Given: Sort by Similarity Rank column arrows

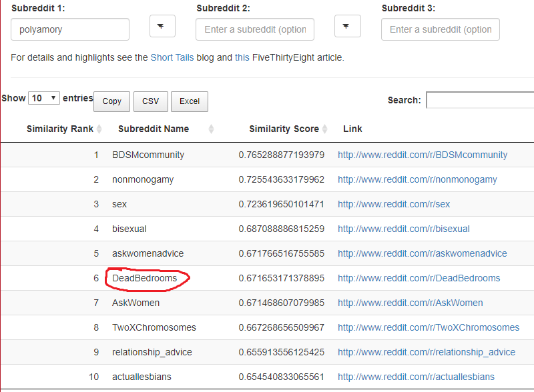Looking at the screenshot, I should [99, 129].
